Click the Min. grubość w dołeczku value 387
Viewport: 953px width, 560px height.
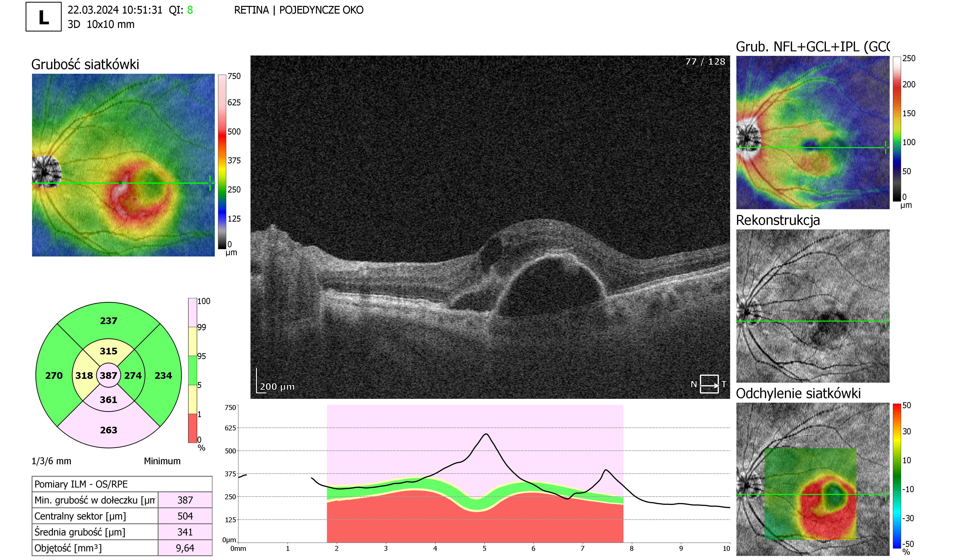185,500
